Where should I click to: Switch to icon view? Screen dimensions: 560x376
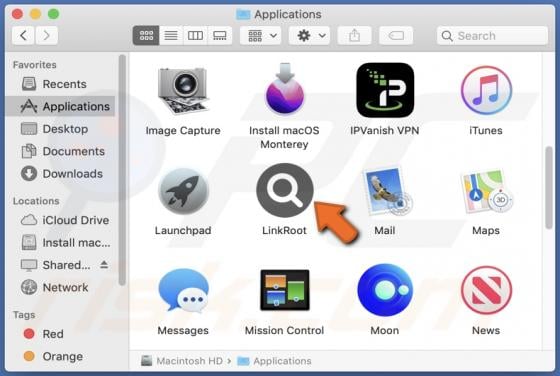click(146, 35)
